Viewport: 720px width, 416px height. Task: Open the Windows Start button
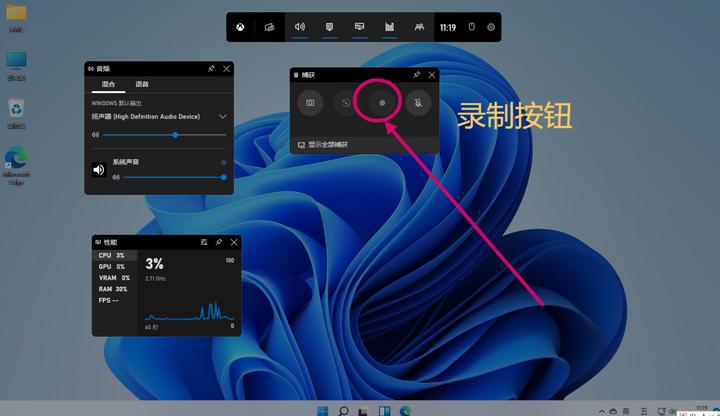(323, 410)
